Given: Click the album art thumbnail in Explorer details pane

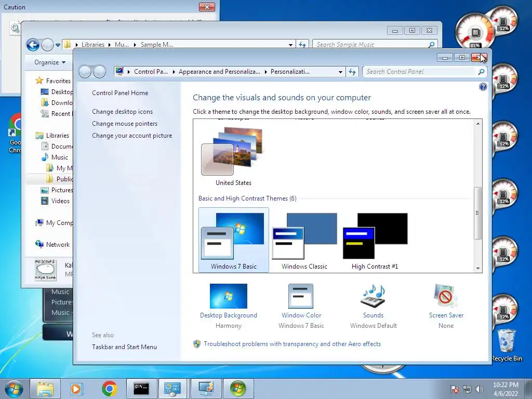Looking at the screenshot, I should (x=46, y=270).
